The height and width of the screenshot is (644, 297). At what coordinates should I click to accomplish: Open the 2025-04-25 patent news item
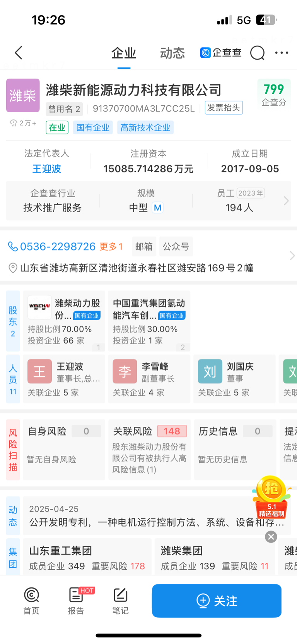tap(157, 516)
